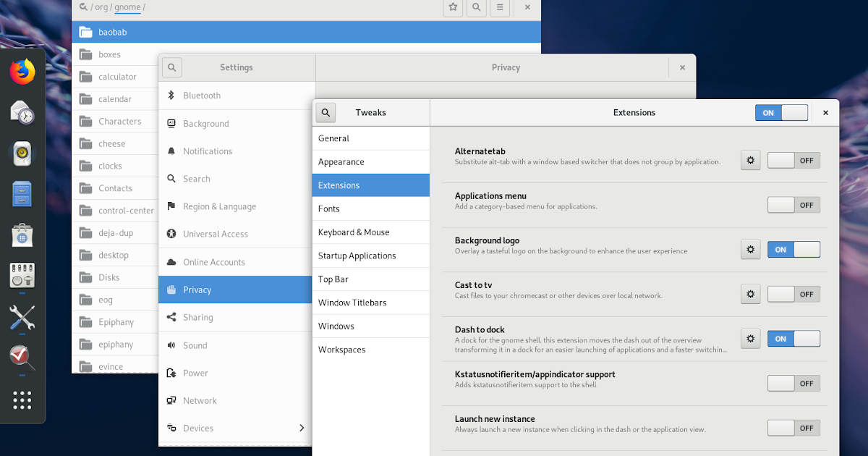Image resolution: width=868 pixels, height=456 pixels.
Task: Select Appearance in Tweaks sidebar
Action: pyautogui.click(x=371, y=162)
